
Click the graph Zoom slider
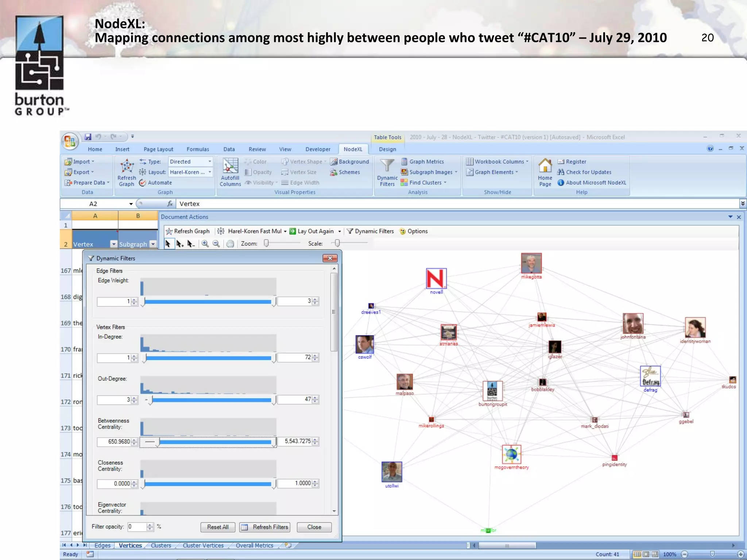pyautogui.click(x=283, y=243)
